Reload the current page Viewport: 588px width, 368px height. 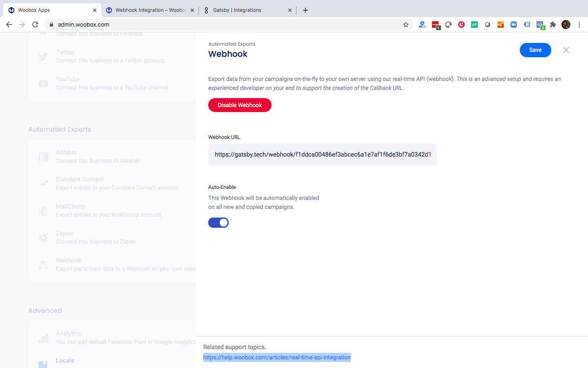(35, 25)
